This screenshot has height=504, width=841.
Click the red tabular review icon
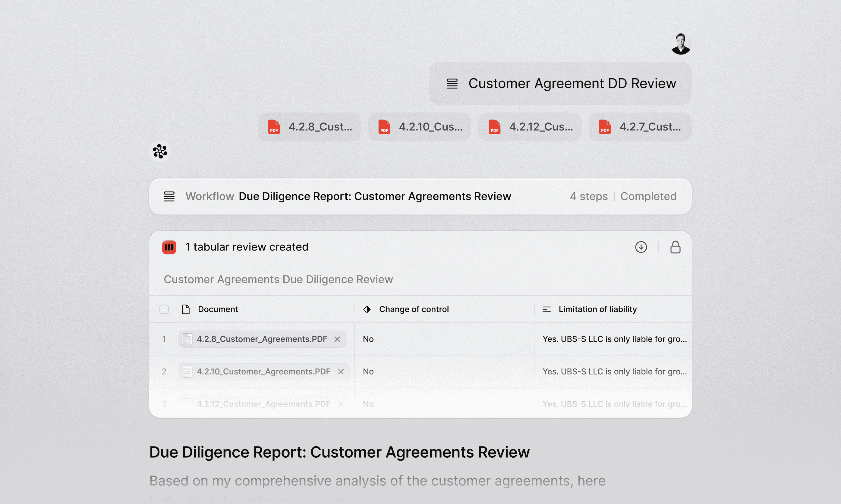click(x=169, y=247)
